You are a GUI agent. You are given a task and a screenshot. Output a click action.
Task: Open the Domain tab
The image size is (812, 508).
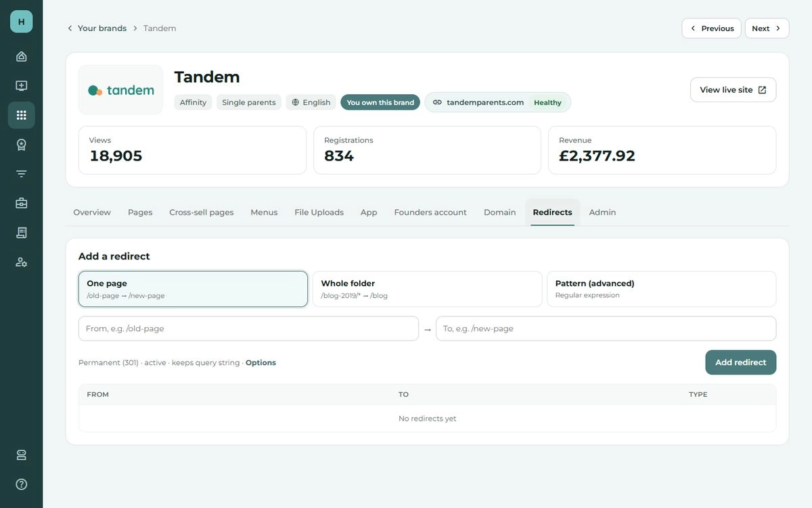499,212
